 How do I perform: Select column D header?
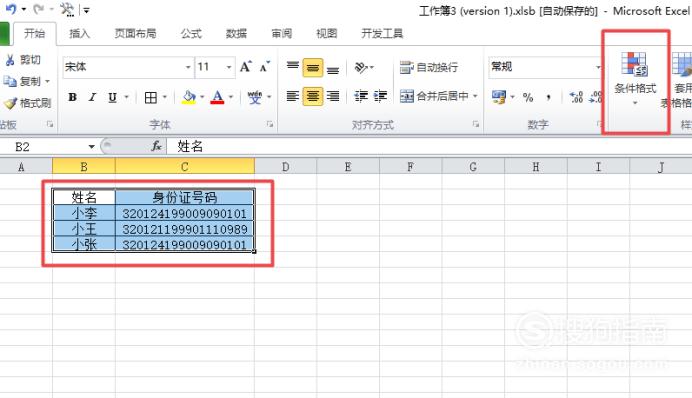click(286, 167)
